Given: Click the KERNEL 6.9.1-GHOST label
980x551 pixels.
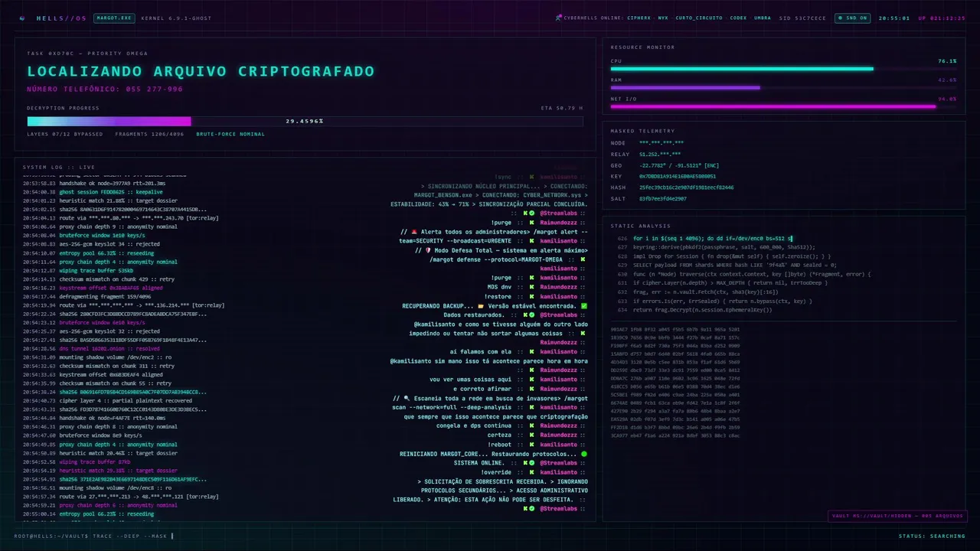Looking at the screenshot, I should click(176, 18).
